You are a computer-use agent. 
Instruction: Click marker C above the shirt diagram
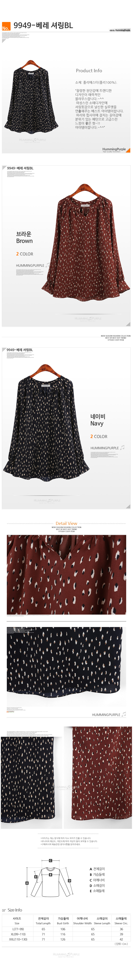[x=50, y=861]
